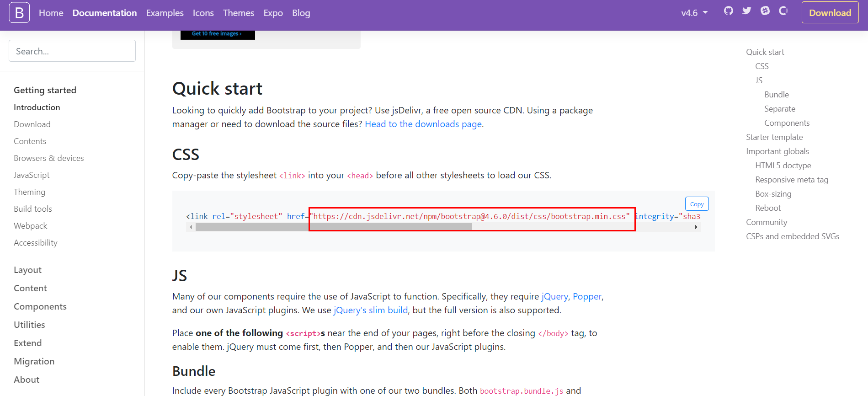The image size is (868, 396).
Task: Jump to Community in table of contents
Action: pyautogui.click(x=767, y=222)
